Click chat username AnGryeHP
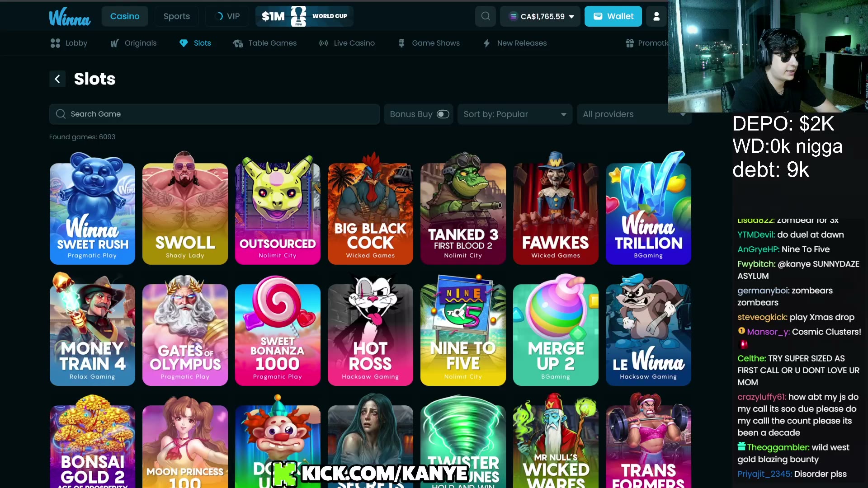Image resolution: width=868 pixels, height=488 pixels. point(758,249)
